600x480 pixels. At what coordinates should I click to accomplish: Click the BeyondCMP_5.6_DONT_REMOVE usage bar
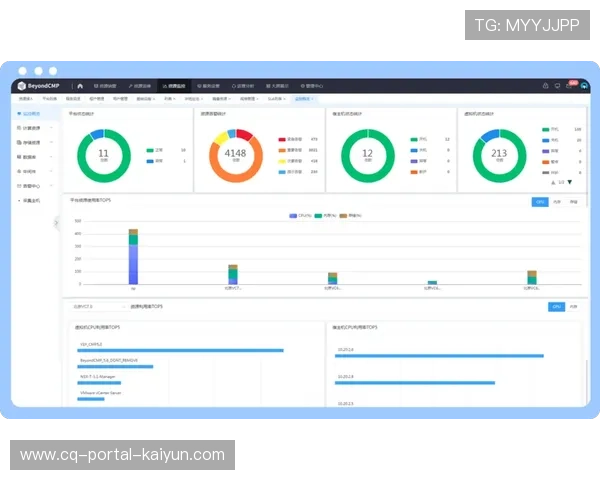(115, 367)
